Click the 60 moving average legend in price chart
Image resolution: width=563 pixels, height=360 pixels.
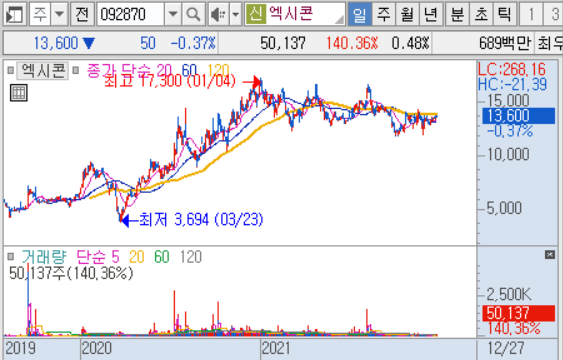click(189, 70)
